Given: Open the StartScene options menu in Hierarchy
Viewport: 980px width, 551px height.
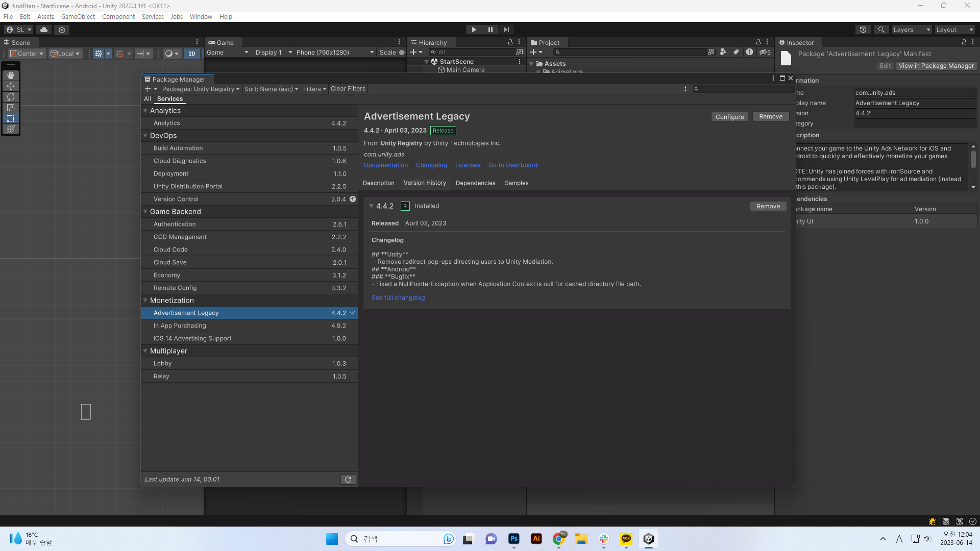Looking at the screenshot, I should [x=520, y=62].
